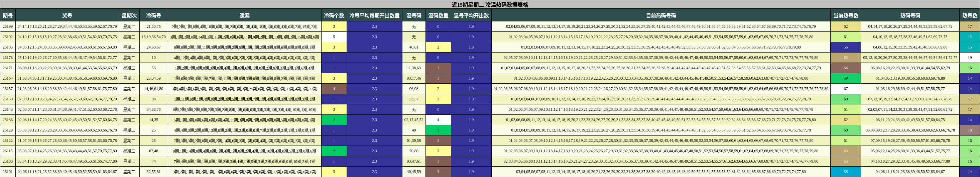The image size is (980, 177).
Task: Click warm number cell 70,80
Action: coord(413,151)
